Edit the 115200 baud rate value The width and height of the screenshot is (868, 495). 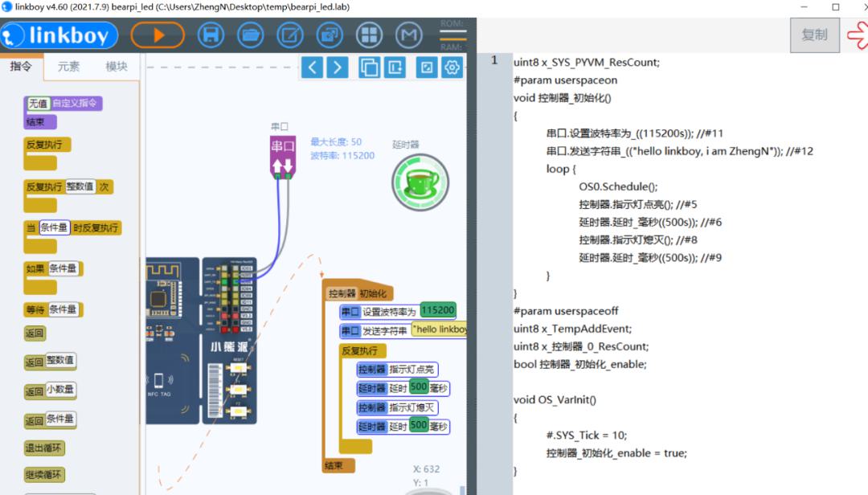437,310
